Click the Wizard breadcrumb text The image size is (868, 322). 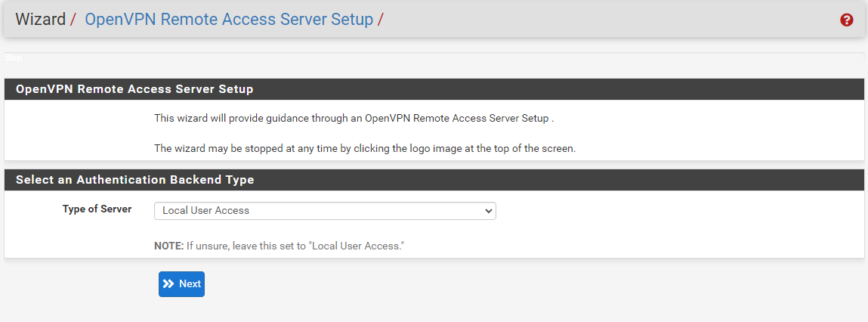pyautogui.click(x=40, y=20)
